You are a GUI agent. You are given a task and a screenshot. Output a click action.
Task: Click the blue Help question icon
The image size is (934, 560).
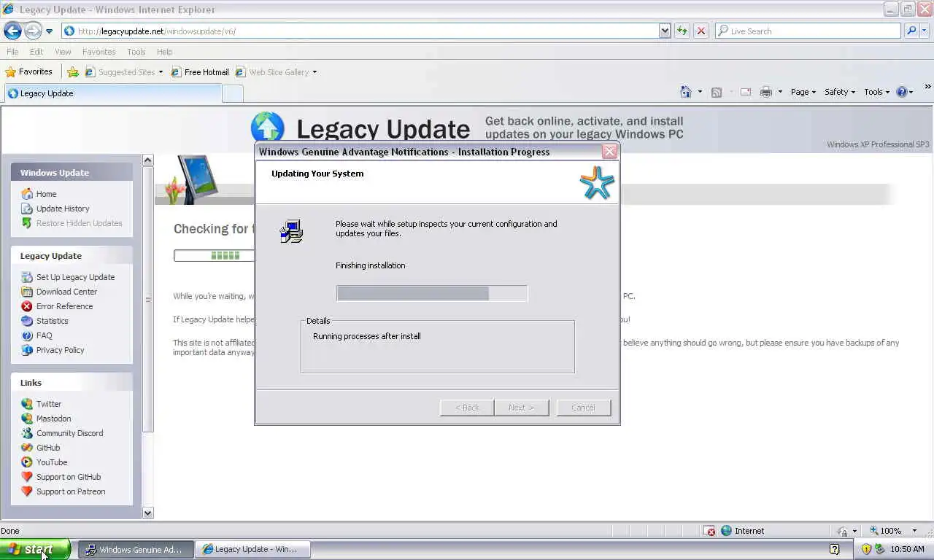tap(902, 92)
